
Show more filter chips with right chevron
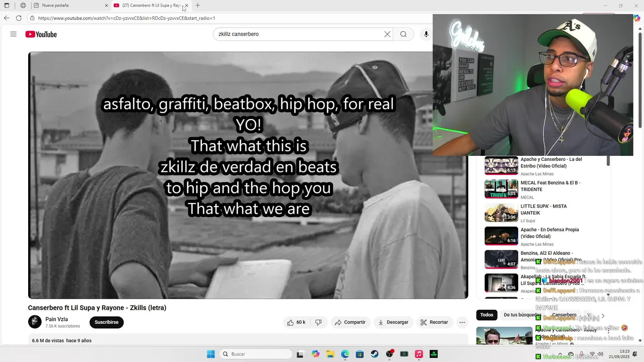(x=603, y=315)
